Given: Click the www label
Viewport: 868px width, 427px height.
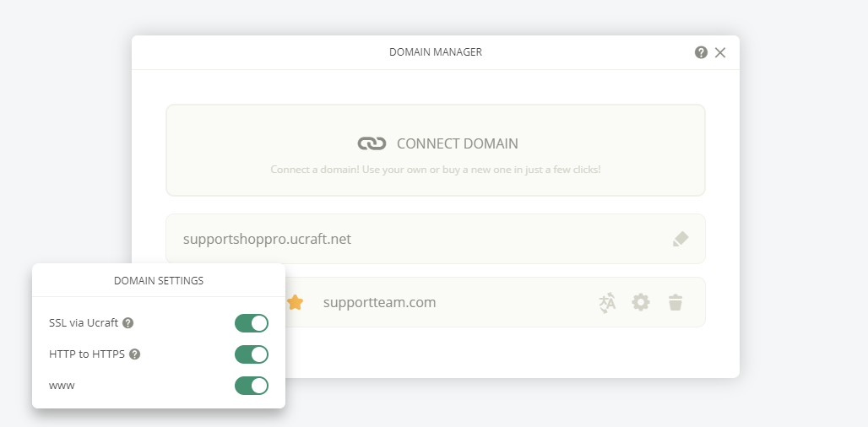Looking at the screenshot, I should click(x=62, y=386).
